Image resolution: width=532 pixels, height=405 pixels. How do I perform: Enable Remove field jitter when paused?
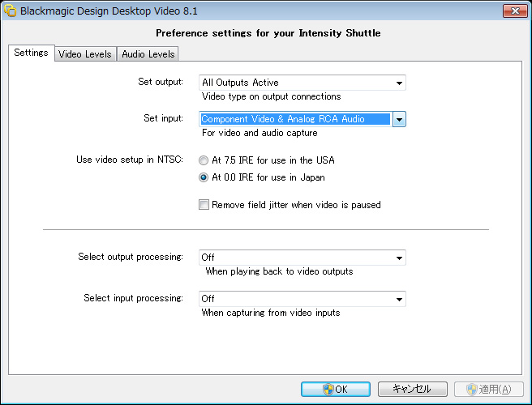coord(204,205)
